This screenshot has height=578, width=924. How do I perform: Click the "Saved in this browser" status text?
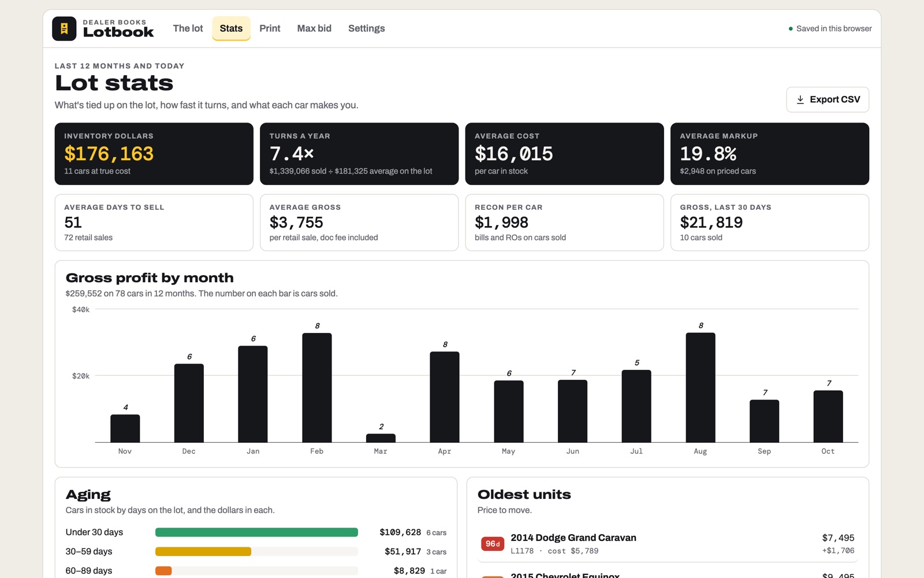pyautogui.click(x=834, y=29)
